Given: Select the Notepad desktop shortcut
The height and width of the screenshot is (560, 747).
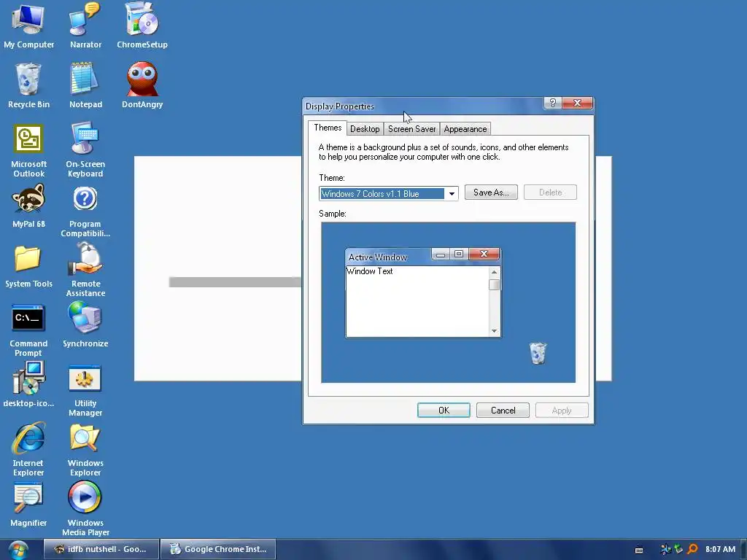Looking at the screenshot, I should click(85, 85).
